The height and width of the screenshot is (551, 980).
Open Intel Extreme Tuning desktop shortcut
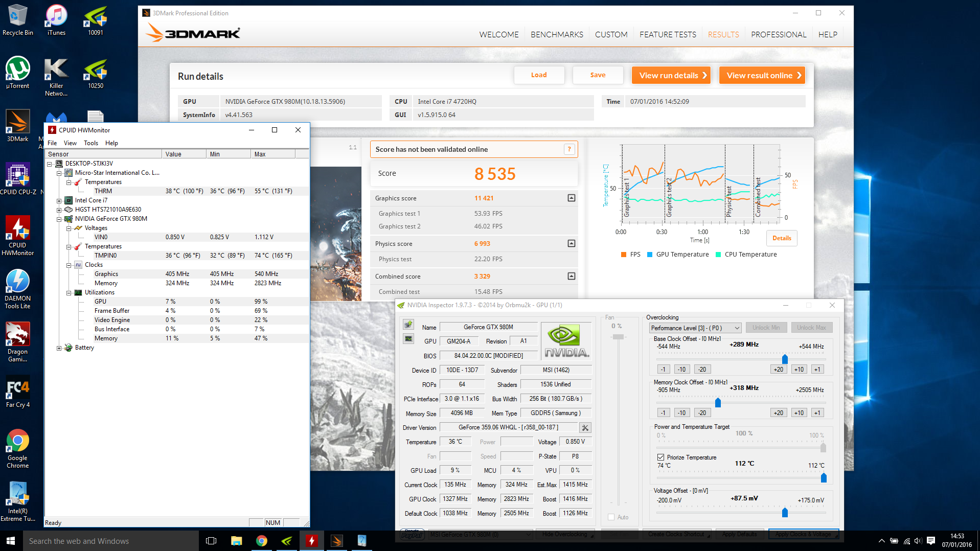click(x=18, y=501)
